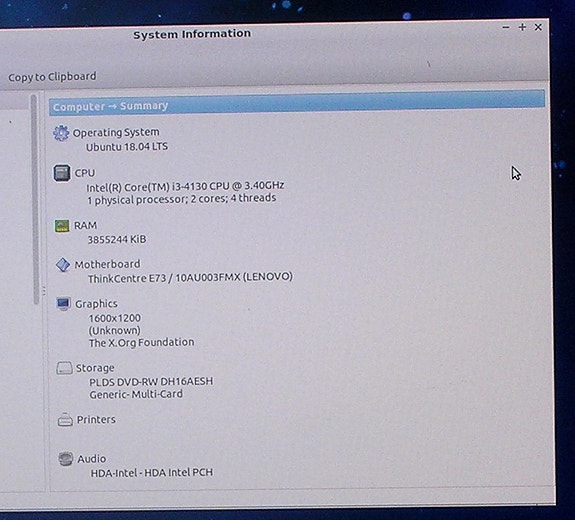The width and height of the screenshot is (575, 520).
Task: Click the CPU chip icon
Action: pos(62,173)
